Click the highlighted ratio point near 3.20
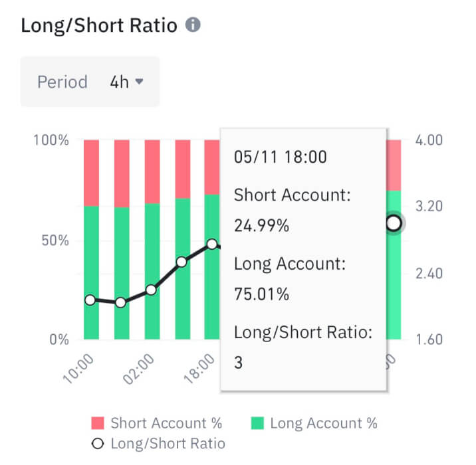This screenshot has width=476, height=465. click(394, 223)
